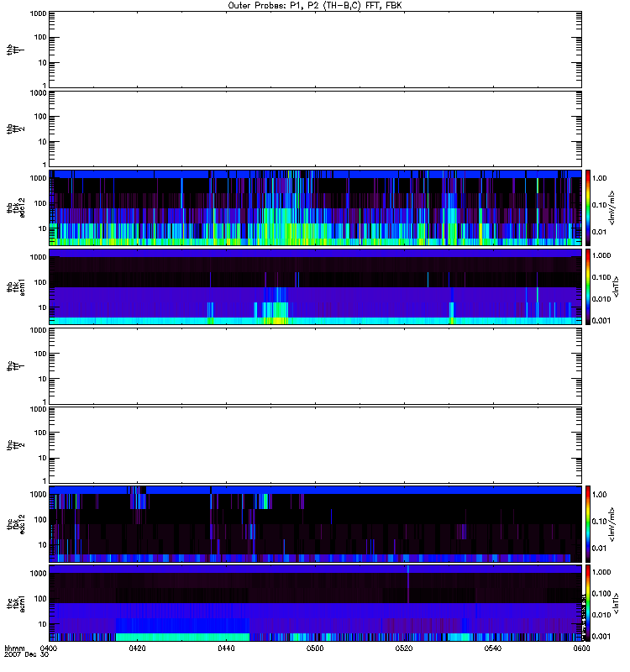This screenshot has height=672, width=630.
Task: Click the empty thc fff 2 panel
Action: [315, 444]
